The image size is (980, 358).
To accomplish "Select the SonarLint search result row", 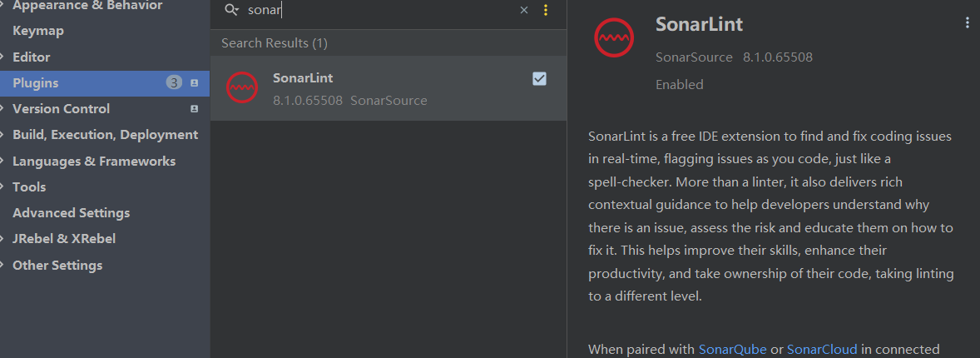I will 389,88.
